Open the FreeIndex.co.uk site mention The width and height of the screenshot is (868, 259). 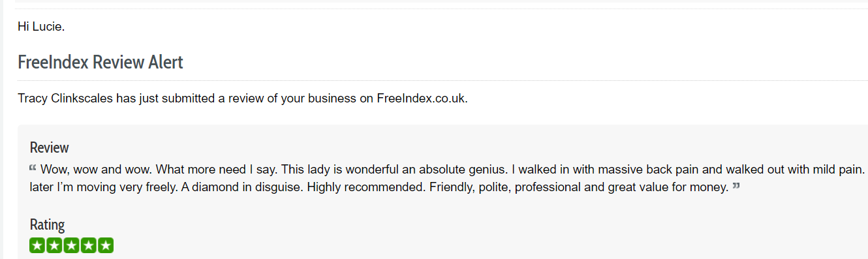point(422,99)
